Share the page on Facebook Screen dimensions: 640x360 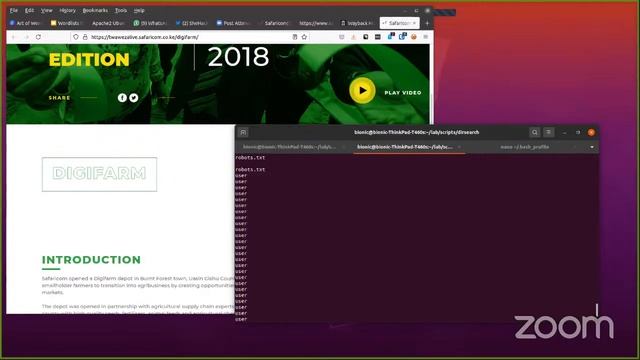[122, 98]
